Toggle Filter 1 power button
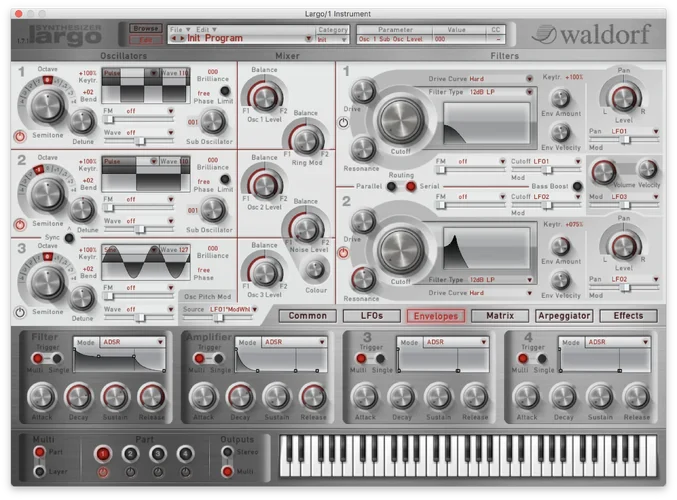 [343, 123]
